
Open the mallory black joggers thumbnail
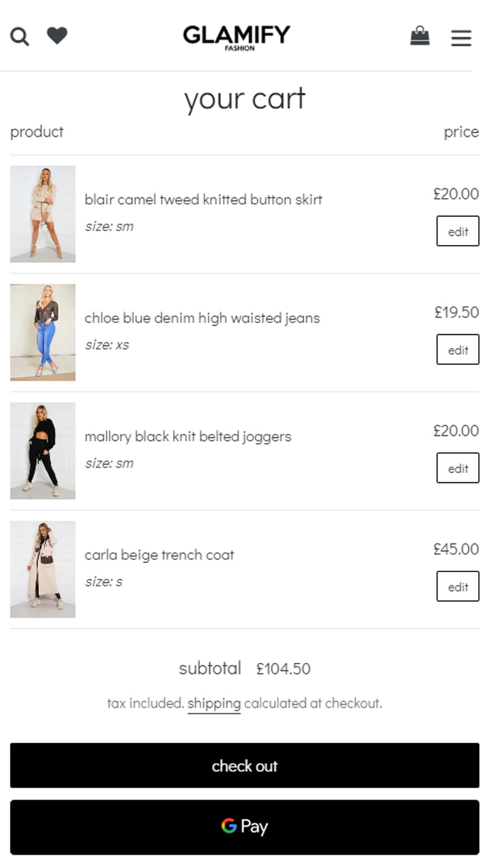click(x=43, y=451)
